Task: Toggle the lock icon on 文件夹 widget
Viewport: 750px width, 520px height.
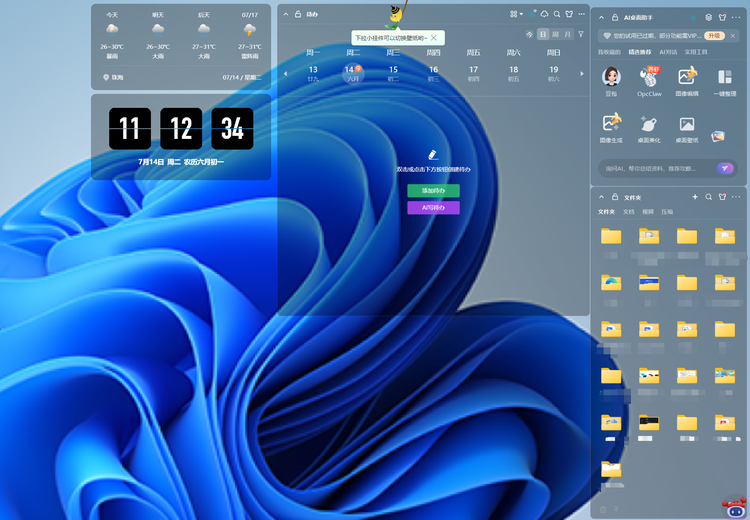Action: pos(615,197)
